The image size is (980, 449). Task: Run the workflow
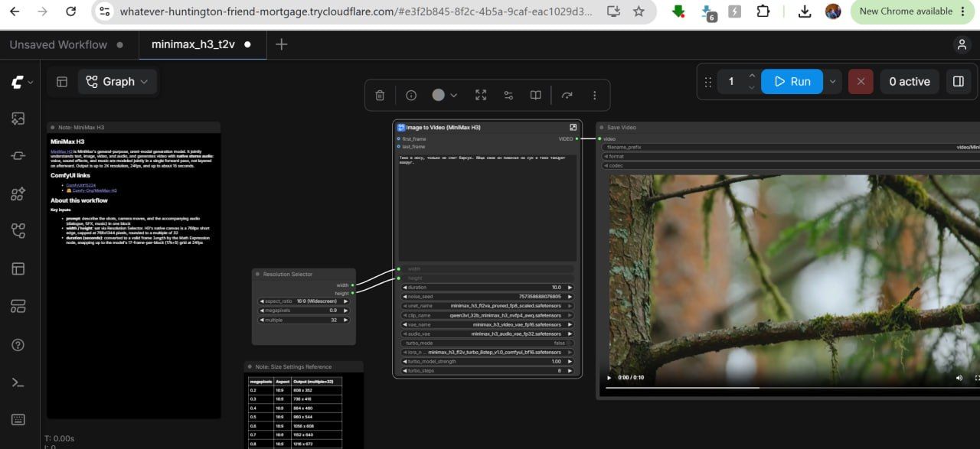pyautogui.click(x=792, y=82)
